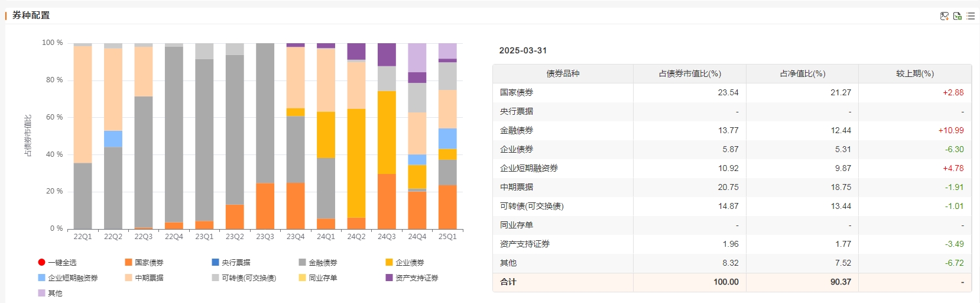
Task: Toggle the 企业债券 legend series
Action: (x=405, y=262)
